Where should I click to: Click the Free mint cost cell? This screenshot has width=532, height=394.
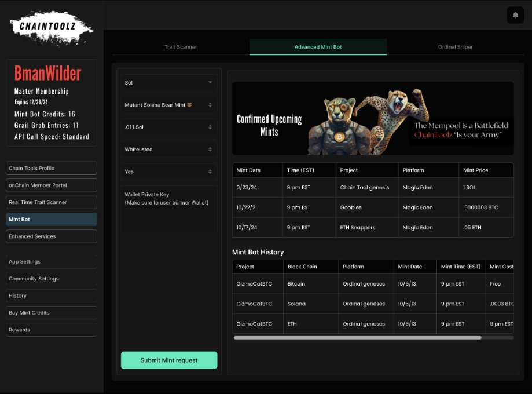coord(500,283)
